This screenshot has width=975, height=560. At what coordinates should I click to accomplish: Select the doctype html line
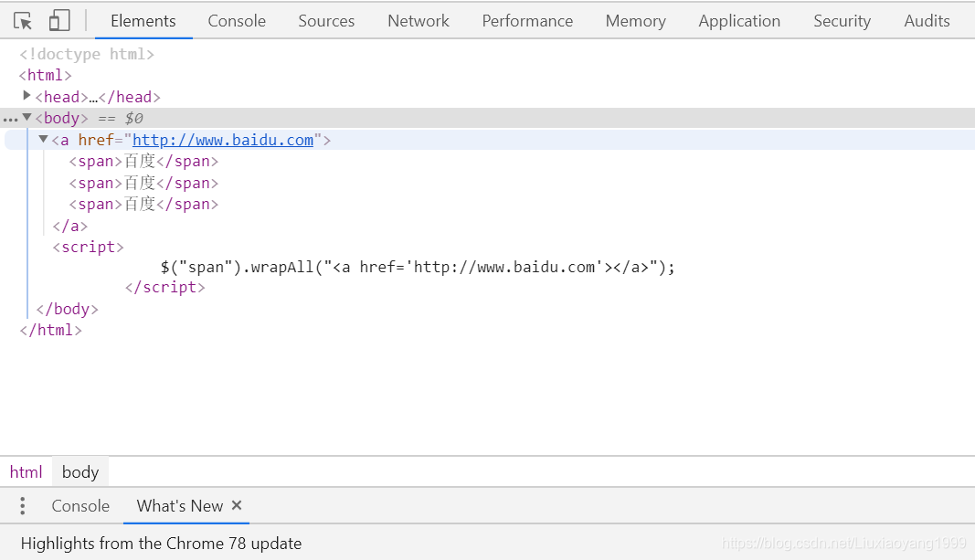87,54
